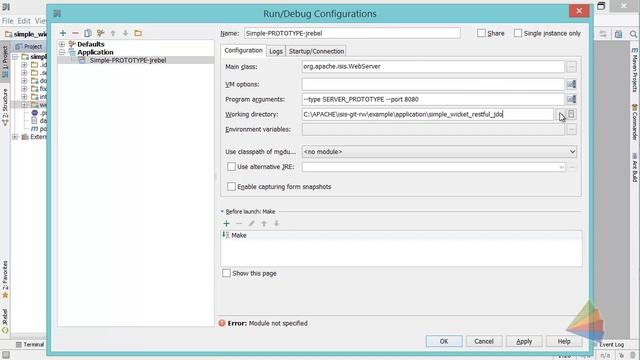Click Help button
The width and height of the screenshot is (640, 360).
[564, 341]
